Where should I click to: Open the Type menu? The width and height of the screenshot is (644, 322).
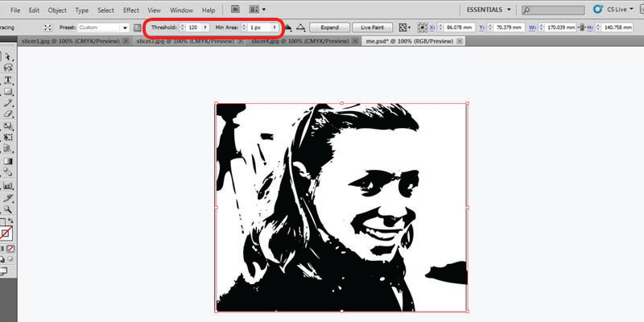pos(82,10)
